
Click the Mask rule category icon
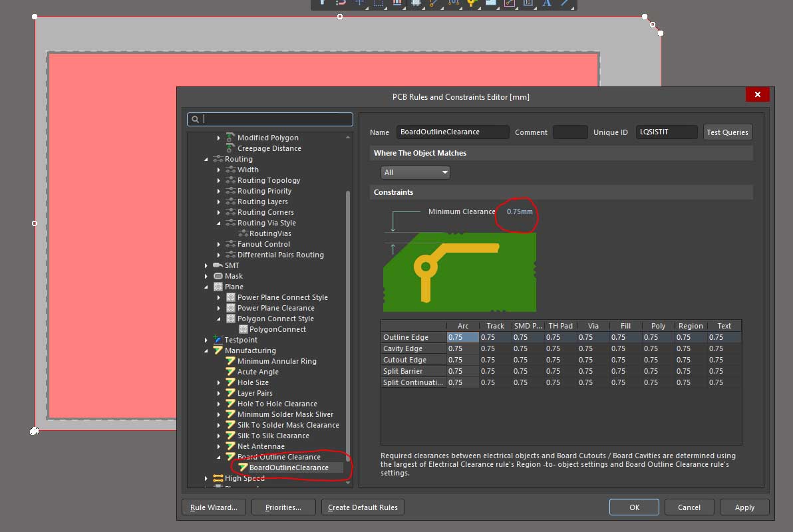coord(218,276)
